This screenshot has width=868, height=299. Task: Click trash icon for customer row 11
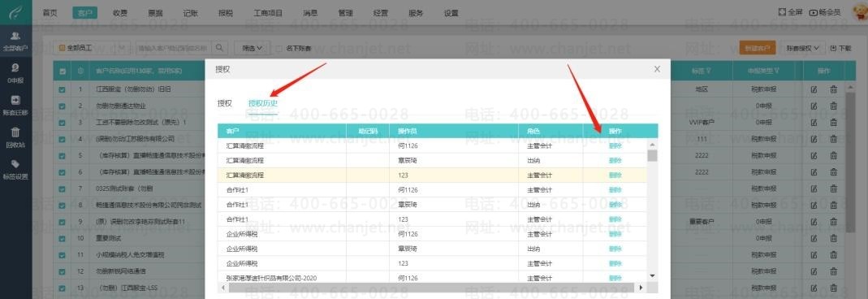tap(833, 255)
